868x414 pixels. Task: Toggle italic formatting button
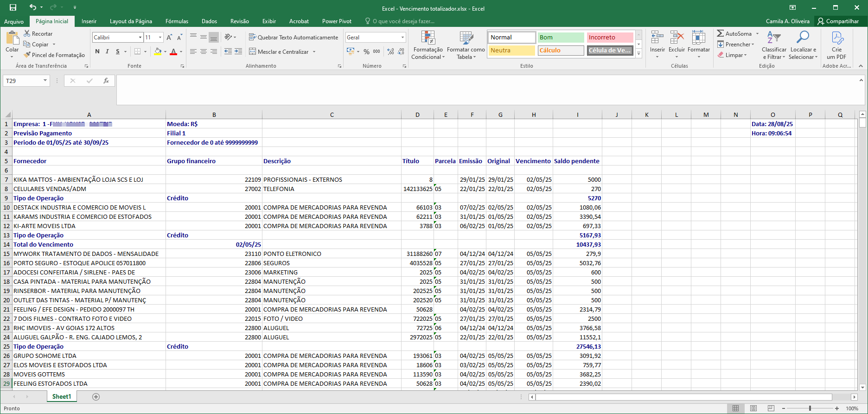pyautogui.click(x=108, y=51)
